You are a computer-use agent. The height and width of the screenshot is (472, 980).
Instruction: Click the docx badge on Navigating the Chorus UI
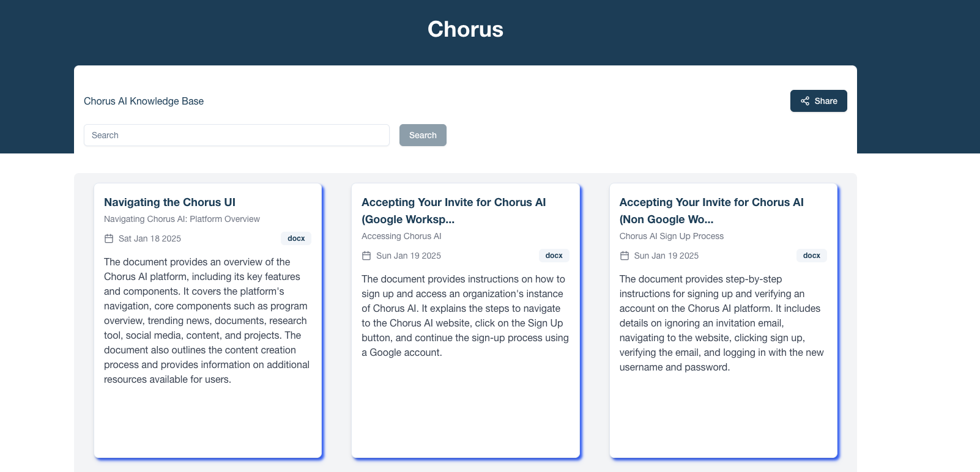coord(296,238)
